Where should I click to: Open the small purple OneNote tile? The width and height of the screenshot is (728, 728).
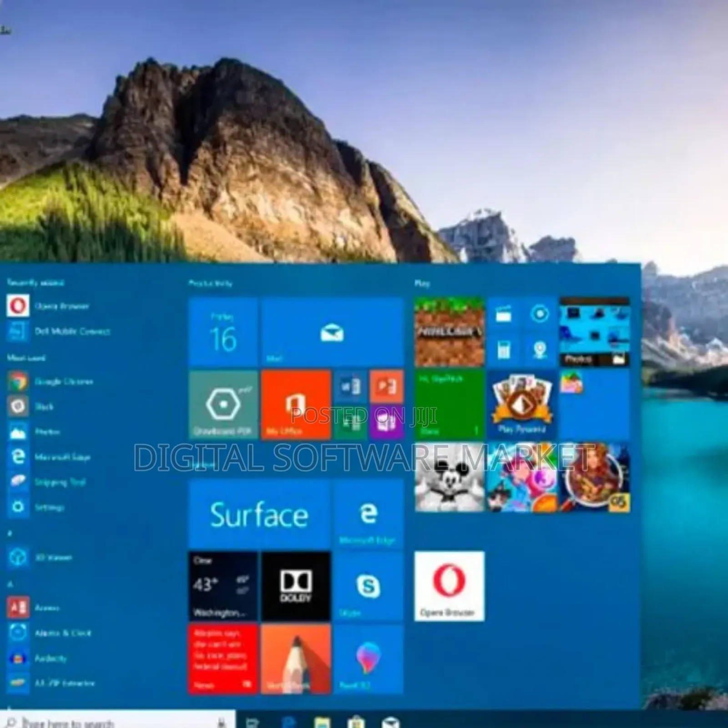click(387, 423)
